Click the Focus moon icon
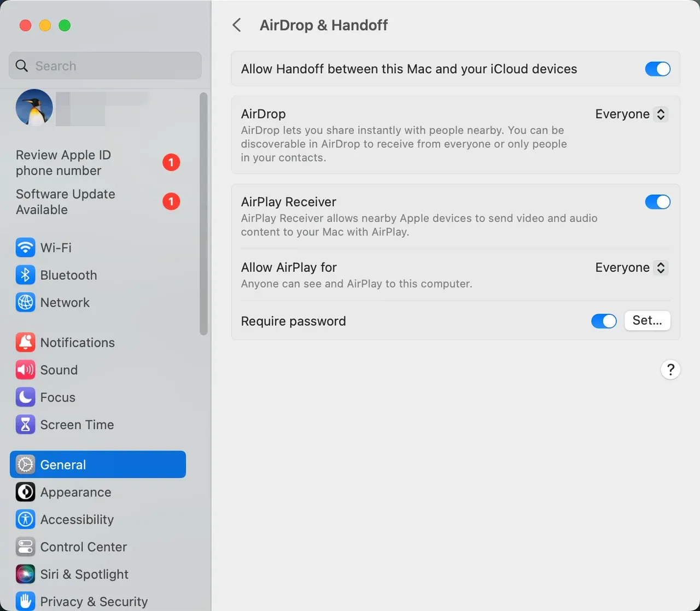 coord(25,397)
